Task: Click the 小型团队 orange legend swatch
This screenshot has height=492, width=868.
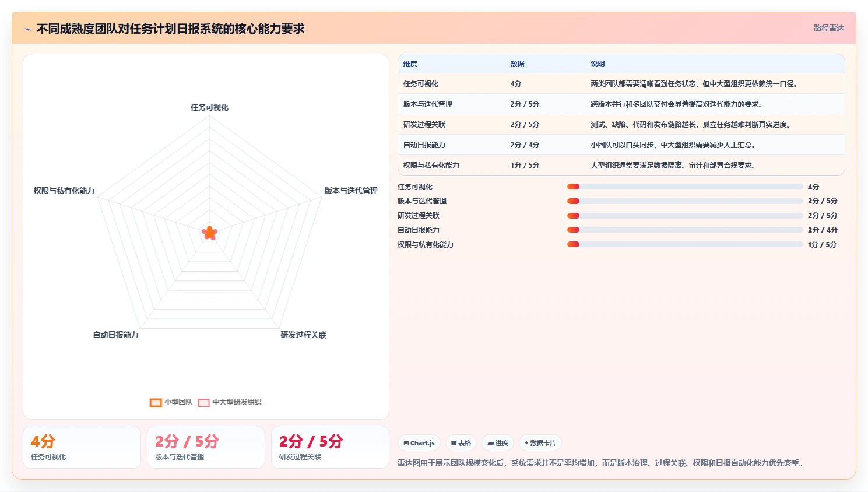Action: tap(156, 402)
